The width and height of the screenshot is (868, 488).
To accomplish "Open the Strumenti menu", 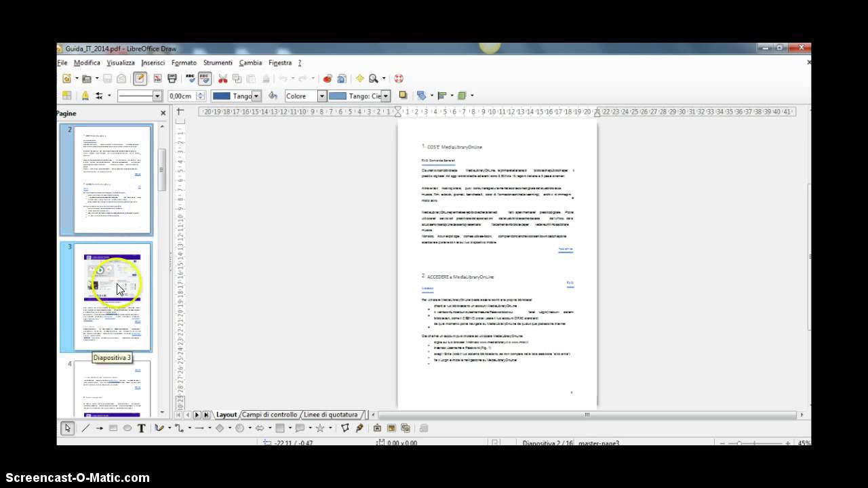I will click(x=218, y=62).
